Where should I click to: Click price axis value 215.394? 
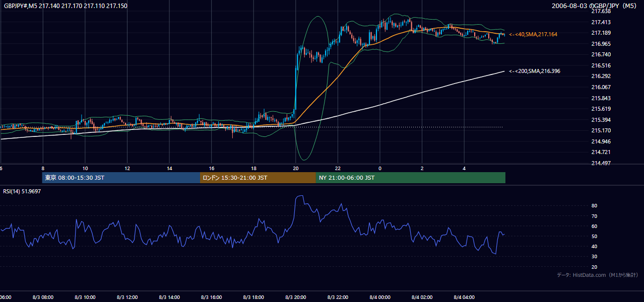click(x=601, y=120)
